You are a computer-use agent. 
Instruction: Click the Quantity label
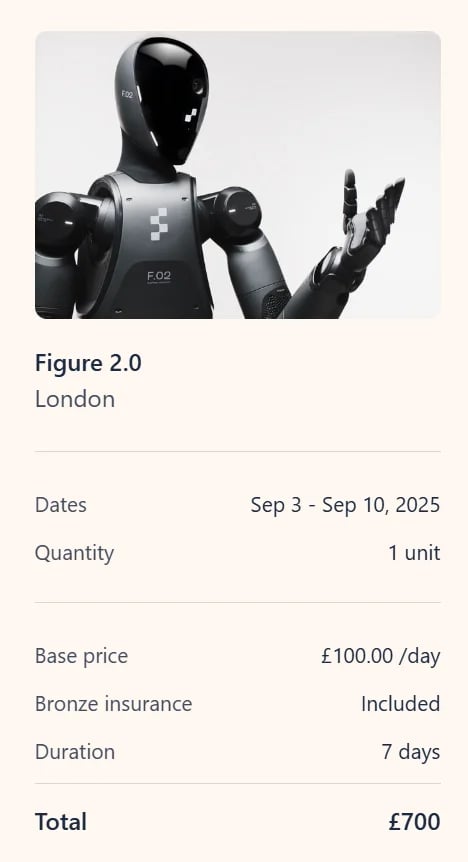74,553
